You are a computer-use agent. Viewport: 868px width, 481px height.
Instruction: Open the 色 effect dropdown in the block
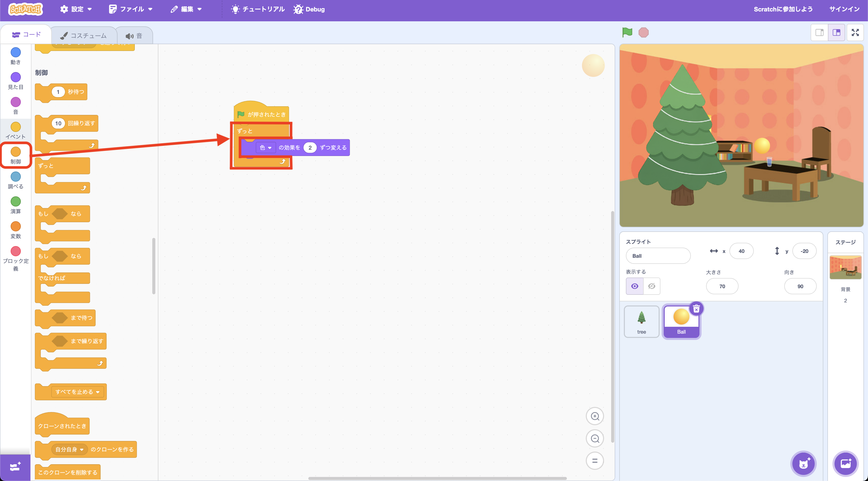tap(266, 147)
